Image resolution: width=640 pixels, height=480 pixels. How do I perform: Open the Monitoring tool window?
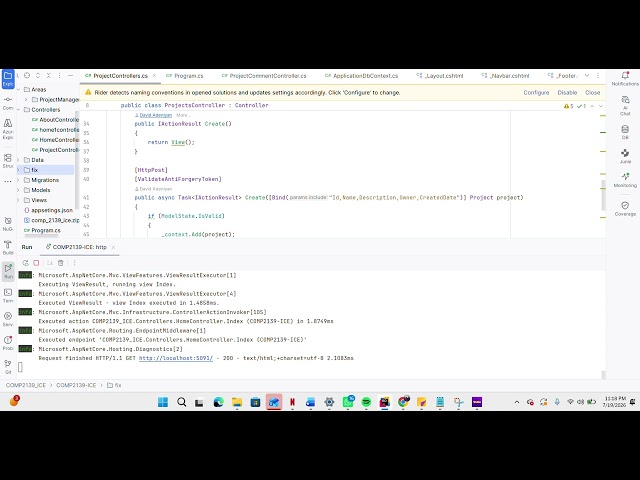625,180
